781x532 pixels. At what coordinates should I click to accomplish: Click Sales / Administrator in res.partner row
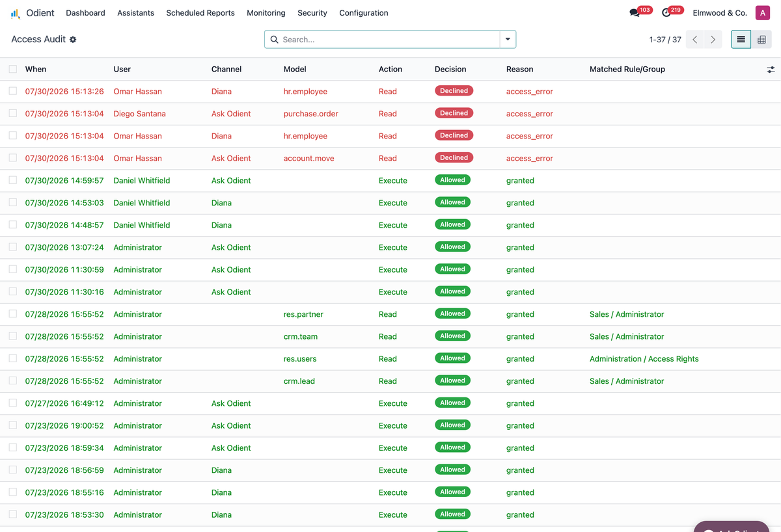[627, 314]
